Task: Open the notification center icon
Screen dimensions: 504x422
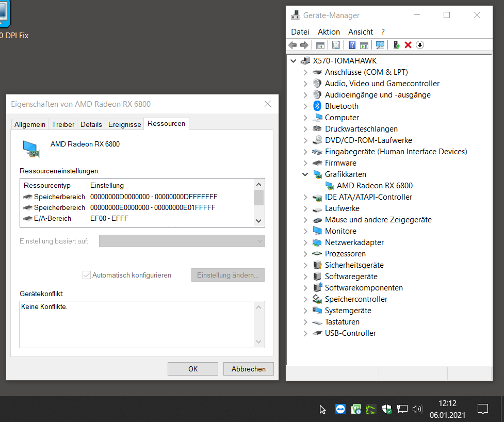Action: (x=483, y=409)
